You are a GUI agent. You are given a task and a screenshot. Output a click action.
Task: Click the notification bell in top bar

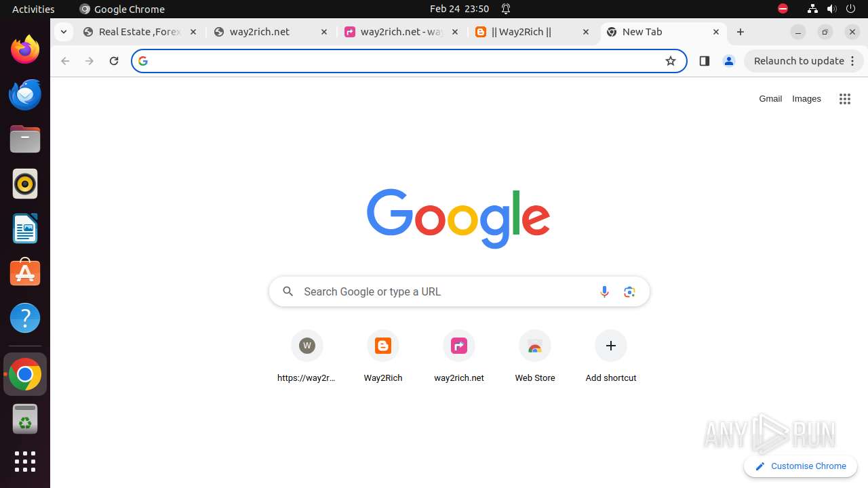pyautogui.click(x=506, y=9)
